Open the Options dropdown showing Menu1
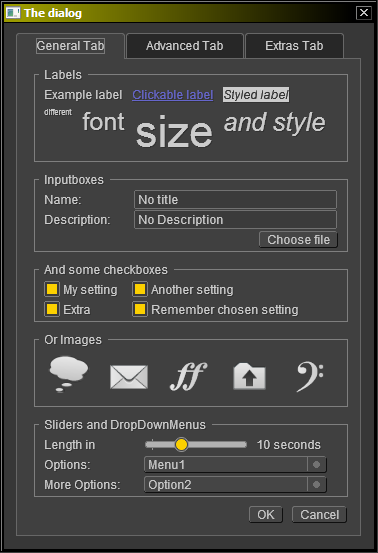Screen dimensions: 378x553 pos(235,464)
